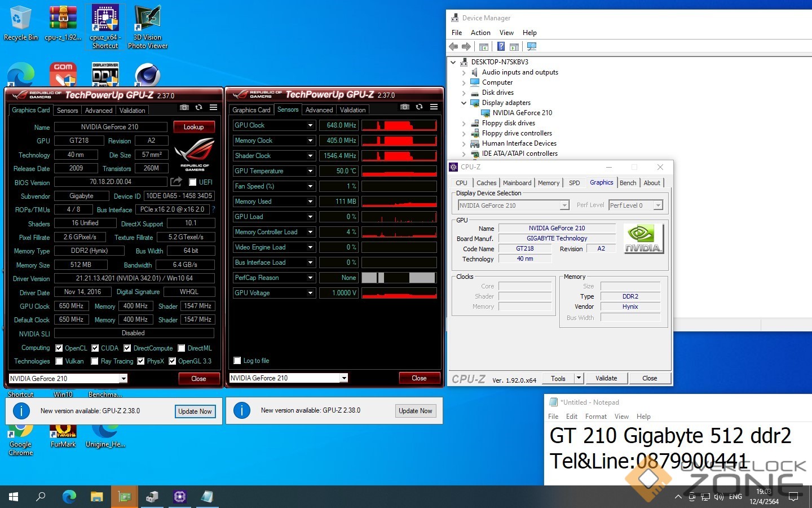
Task: Open the hamburger menu in left GPU-Z window
Action: (x=213, y=107)
